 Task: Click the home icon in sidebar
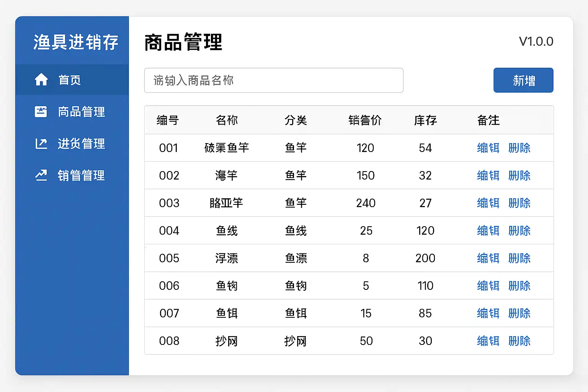point(41,80)
